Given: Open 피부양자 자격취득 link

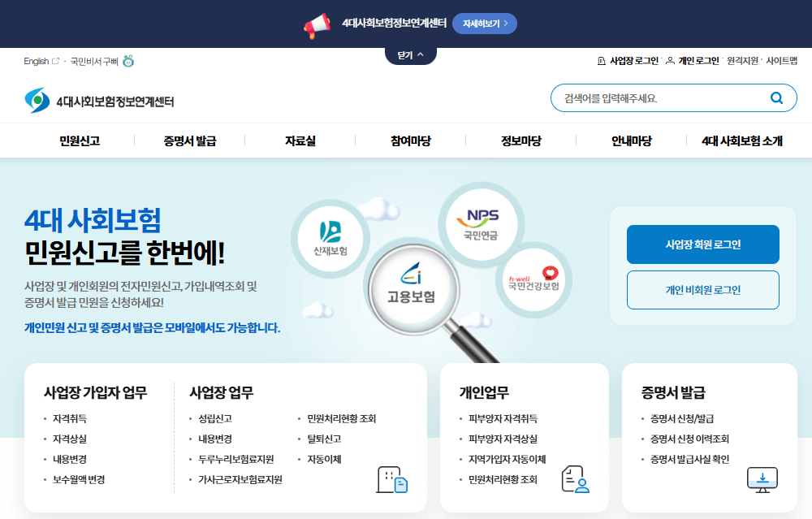Looking at the screenshot, I should (x=503, y=418).
